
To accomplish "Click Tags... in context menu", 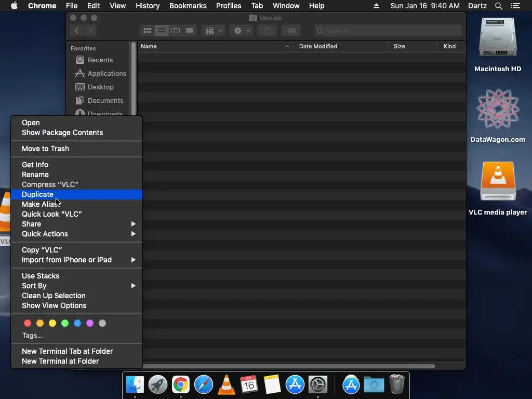I will (x=32, y=335).
